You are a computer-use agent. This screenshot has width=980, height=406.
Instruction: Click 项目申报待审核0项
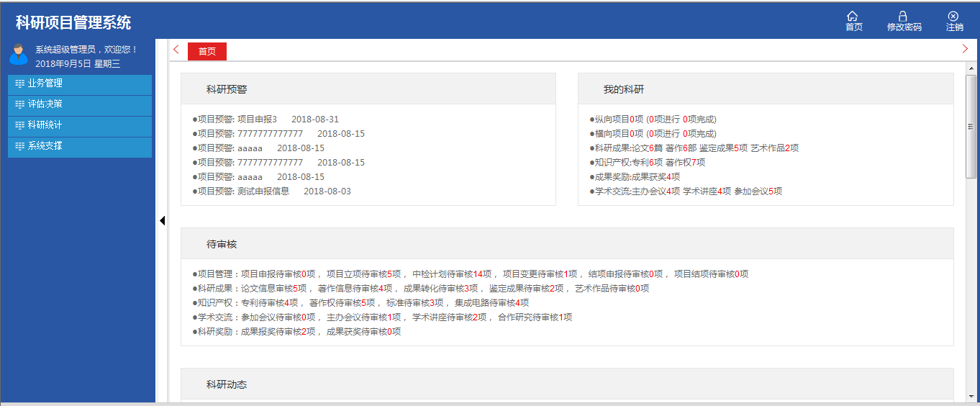(278, 274)
